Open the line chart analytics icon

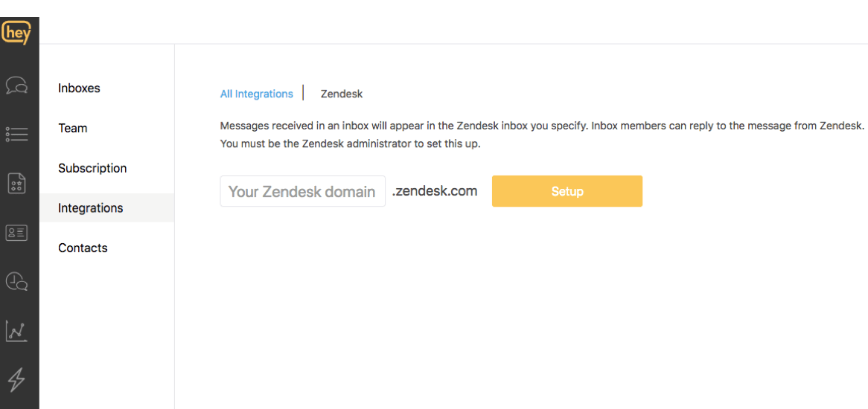[x=16, y=331]
